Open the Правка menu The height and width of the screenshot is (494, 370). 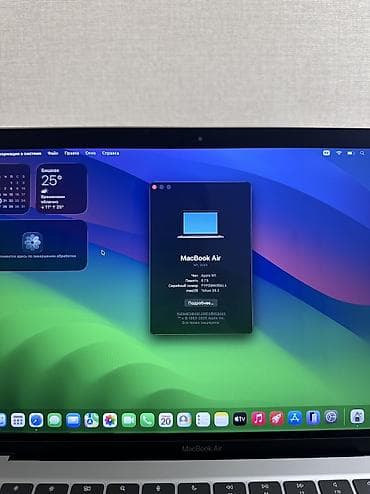pyautogui.click(x=72, y=153)
